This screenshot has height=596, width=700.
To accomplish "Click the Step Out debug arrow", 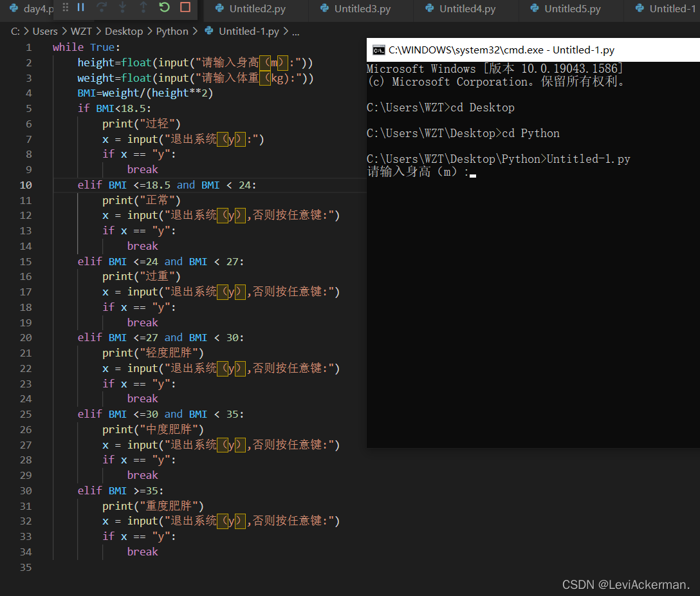I will pos(143,7).
